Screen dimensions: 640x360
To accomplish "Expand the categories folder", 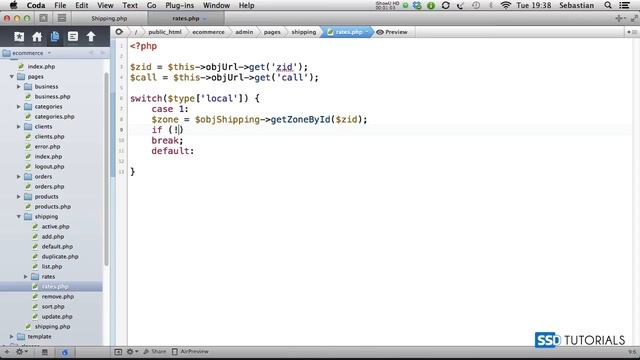I will (x=19, y=107).
